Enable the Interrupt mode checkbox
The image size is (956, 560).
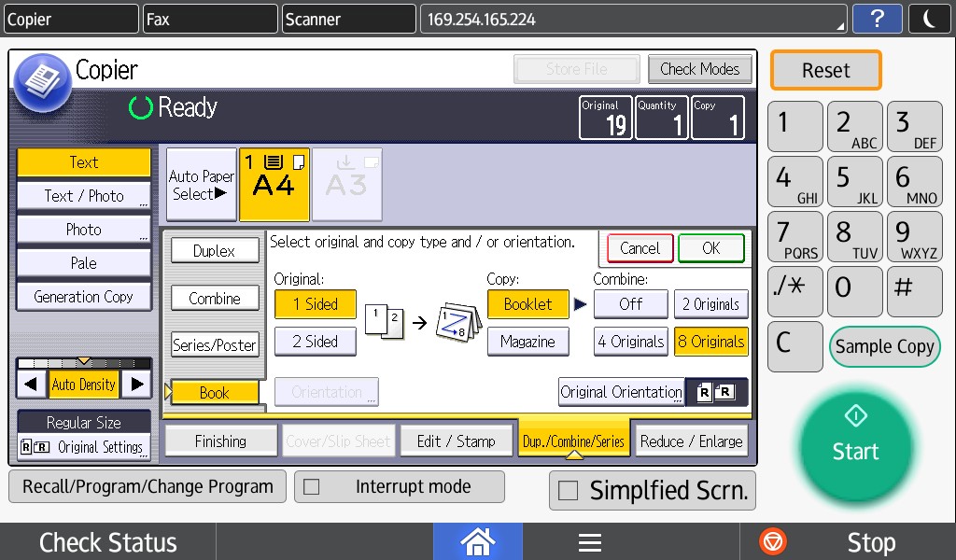pyautogui.click(x=312, y=487)
